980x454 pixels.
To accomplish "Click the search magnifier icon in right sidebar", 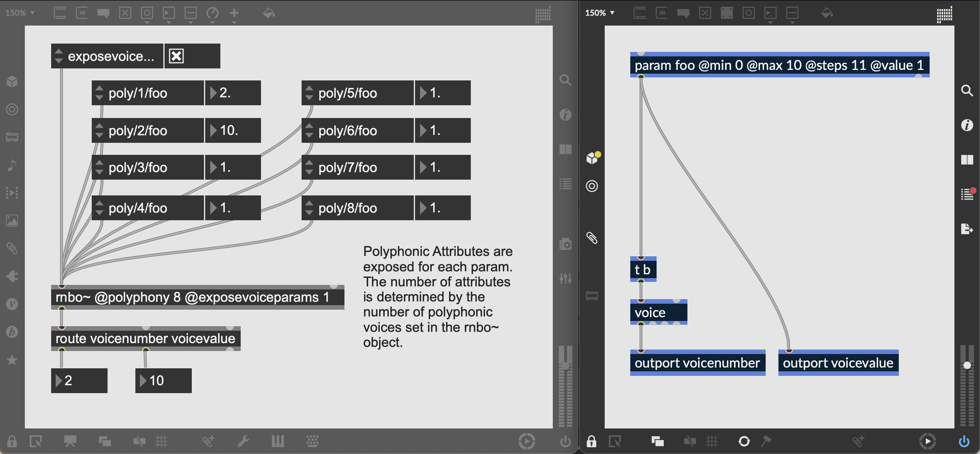I will (967, 91).
